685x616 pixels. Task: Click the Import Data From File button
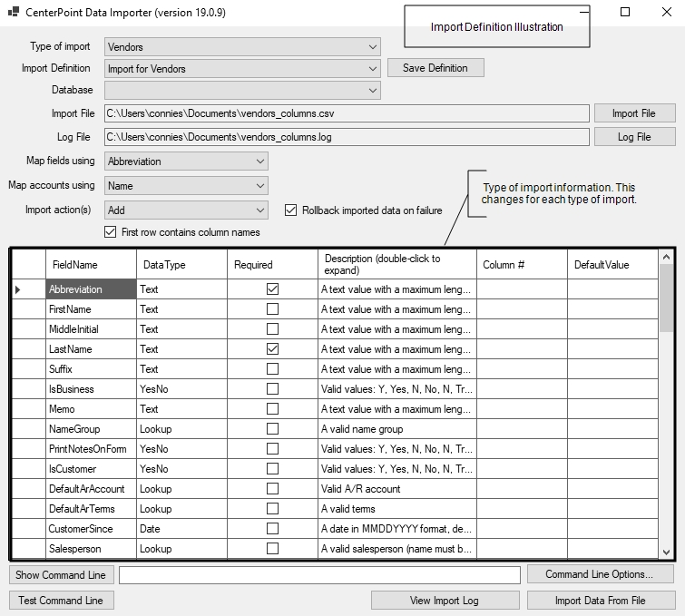click(x=600, y=601)
